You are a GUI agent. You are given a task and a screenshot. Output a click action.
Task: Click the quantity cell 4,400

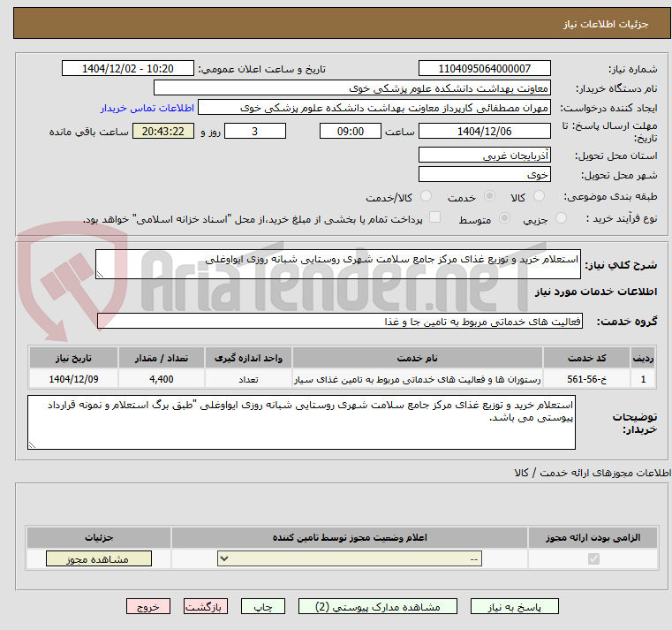coord(162,379)
